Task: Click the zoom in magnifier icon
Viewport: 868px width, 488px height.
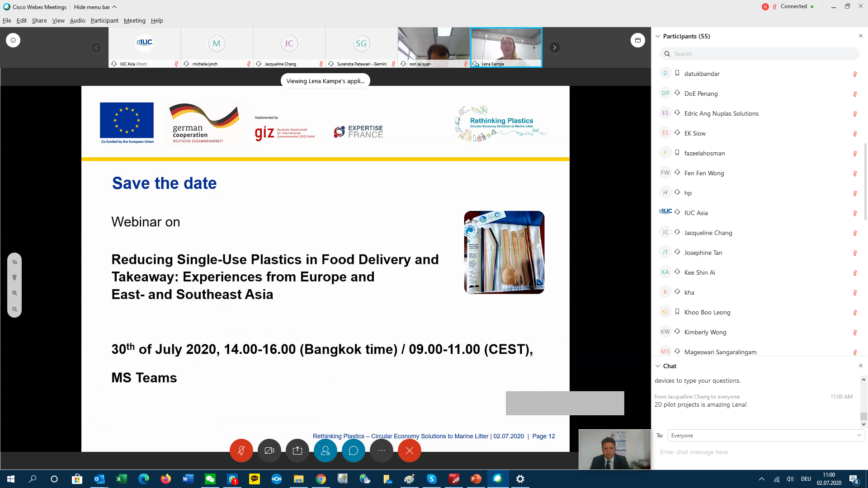Action: coord(14,293)
